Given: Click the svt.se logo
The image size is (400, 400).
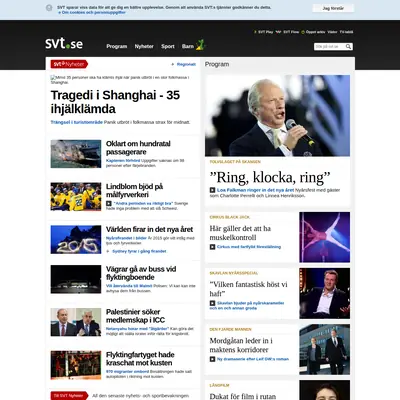Looking at the screenshot, I should (x=64, y=44).
